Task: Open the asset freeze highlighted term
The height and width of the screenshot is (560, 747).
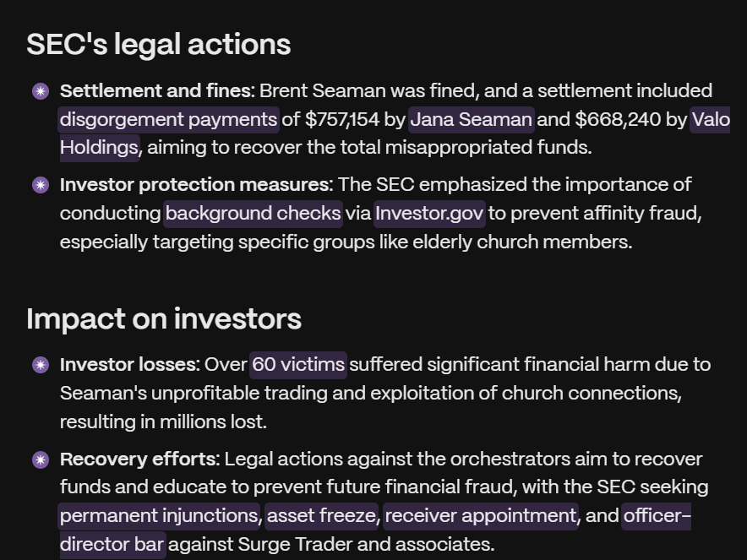Action: [x=322, y=516]
